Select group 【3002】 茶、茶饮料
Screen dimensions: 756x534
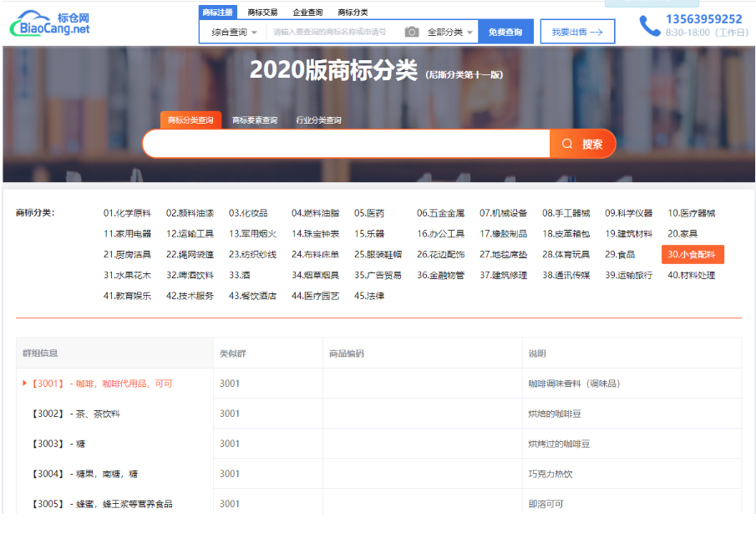[70, 414]
